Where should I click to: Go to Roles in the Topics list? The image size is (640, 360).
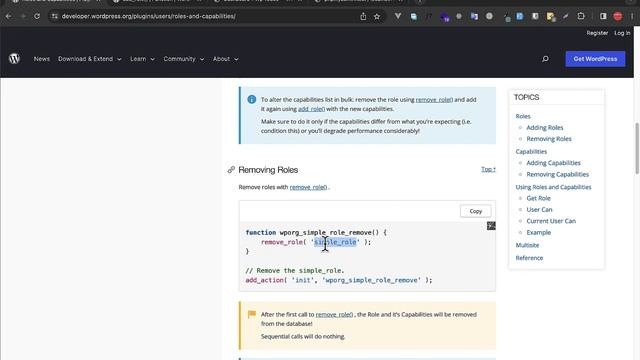[523, 116]
